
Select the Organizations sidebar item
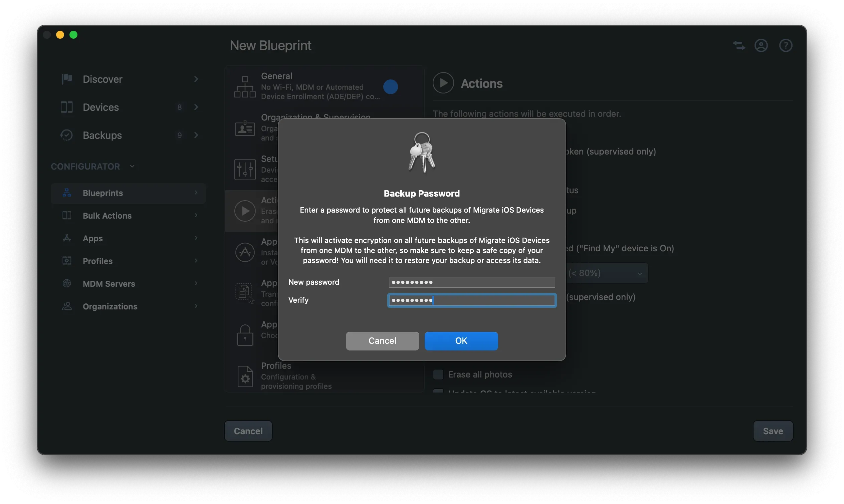tap(110, 306)
